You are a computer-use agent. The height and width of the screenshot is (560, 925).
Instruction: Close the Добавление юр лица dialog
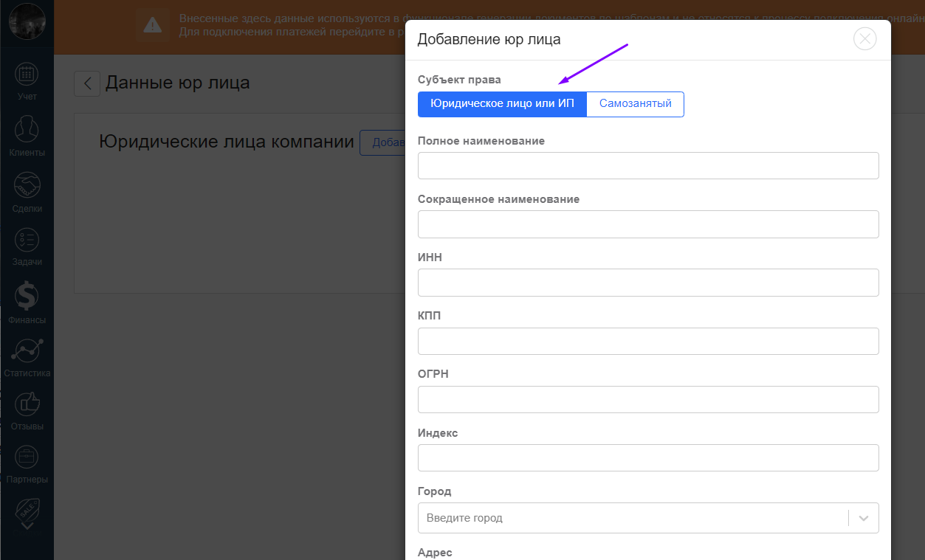point(864,38)
